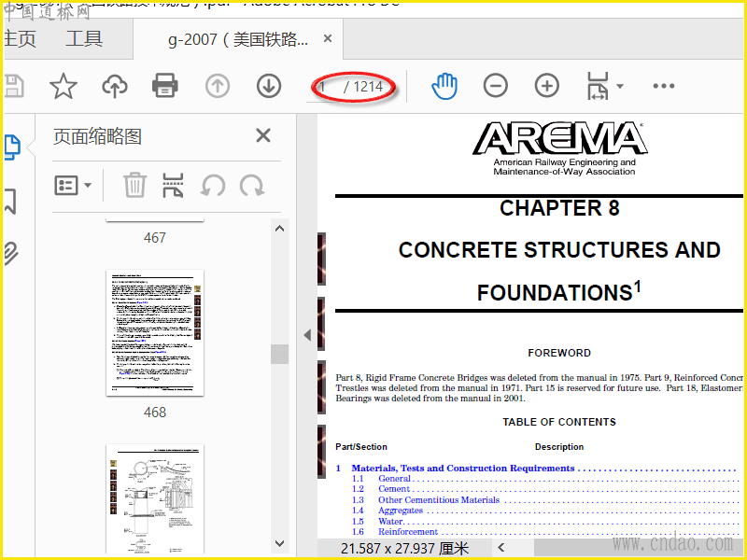Zoom in with the plus icon
This screenshot has height=560, width=747.
547,86
